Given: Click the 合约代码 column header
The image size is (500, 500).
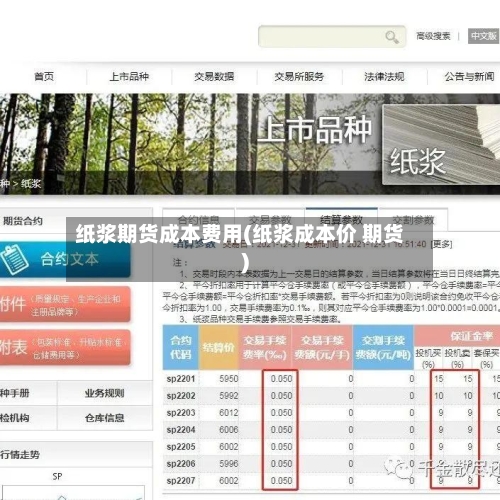Looking at the screenshot, I should coord(181,347).
